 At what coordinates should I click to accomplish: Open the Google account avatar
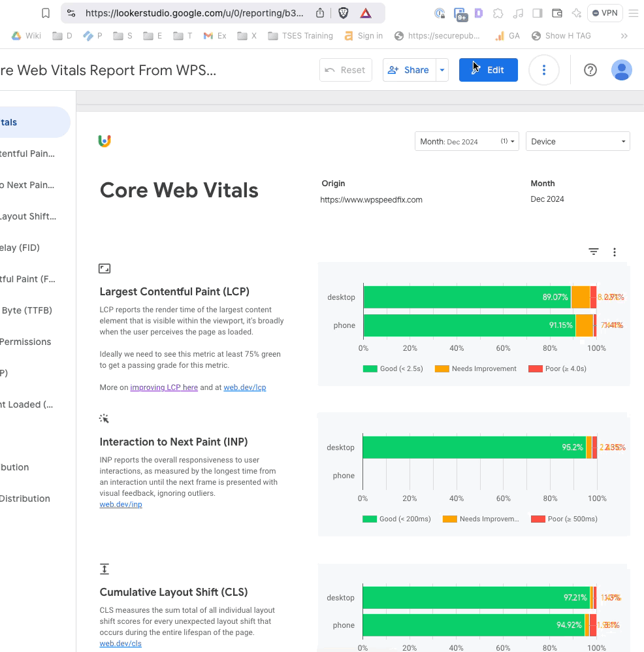622,70
